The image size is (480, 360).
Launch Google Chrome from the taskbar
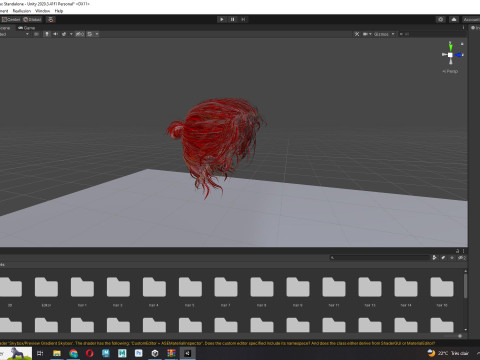pos(73,353)
